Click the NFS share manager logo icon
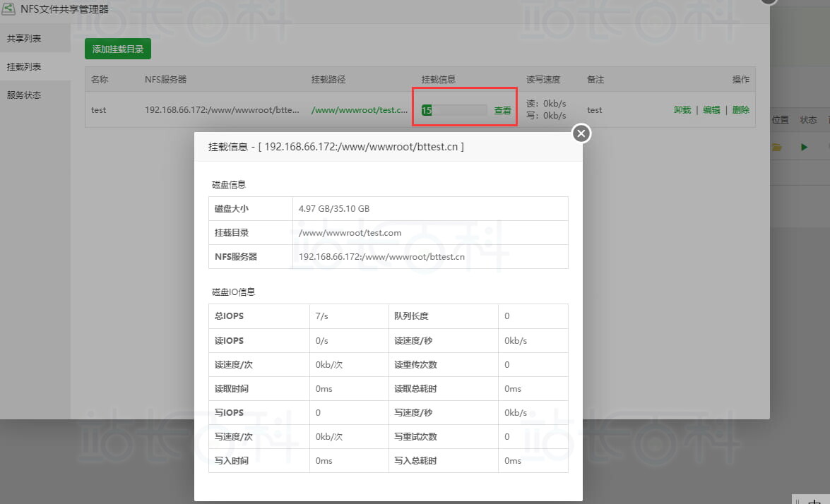 [x=10, y=9]
